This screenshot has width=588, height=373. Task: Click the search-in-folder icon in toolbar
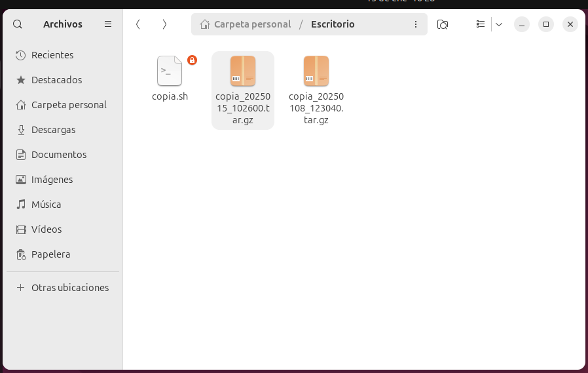443,24
